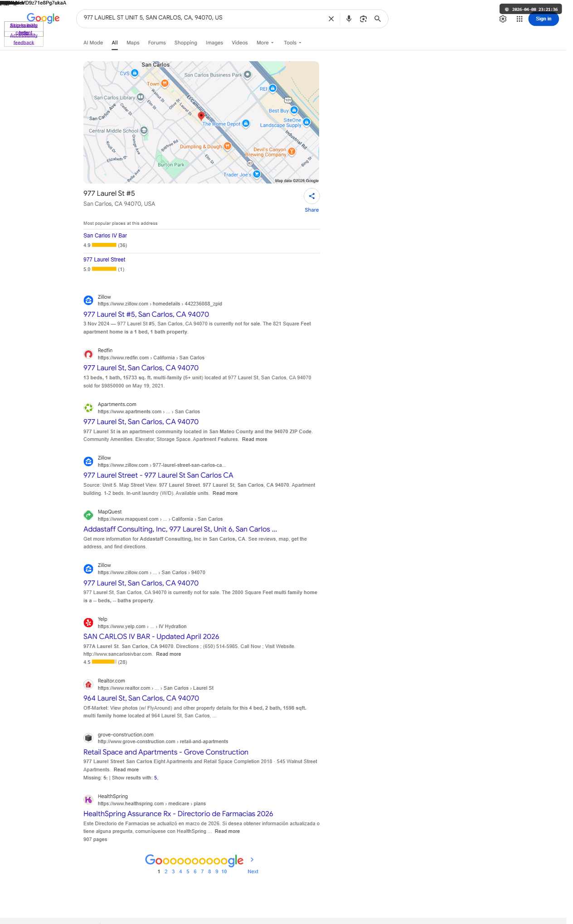Open 964 Laurel St Realtor.com result

click(141, 698)
